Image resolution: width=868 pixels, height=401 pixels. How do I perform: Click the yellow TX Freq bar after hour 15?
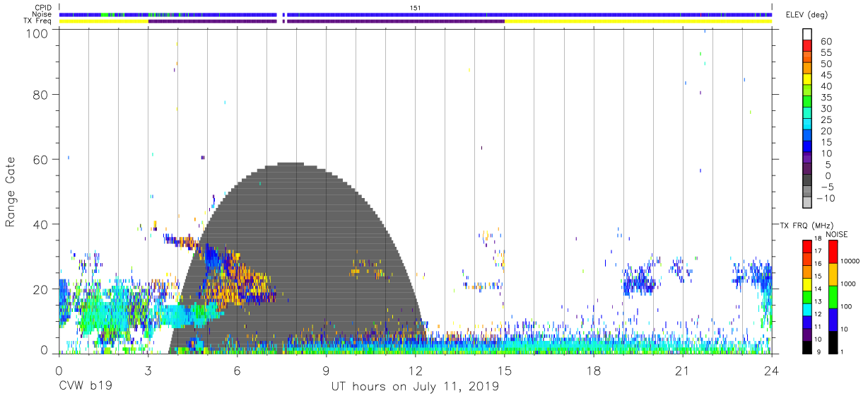[x=638, y=21]
